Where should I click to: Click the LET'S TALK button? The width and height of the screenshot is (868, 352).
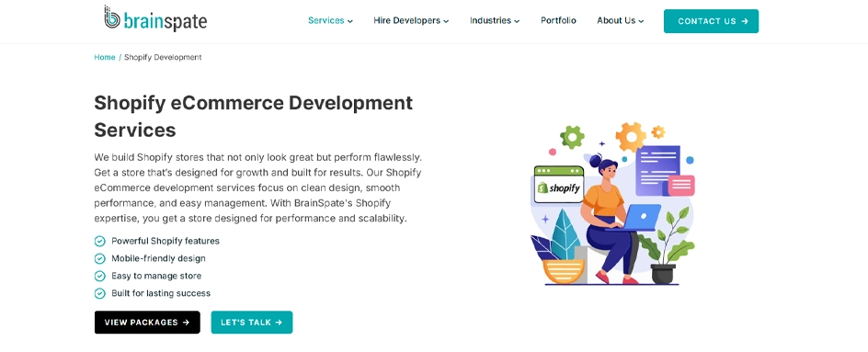[x=251, y=322]
